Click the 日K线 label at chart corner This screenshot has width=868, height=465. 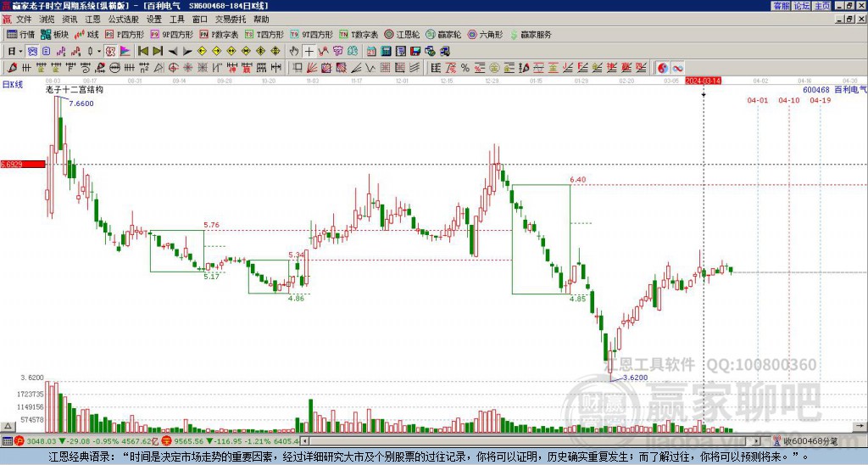point(12,84)
